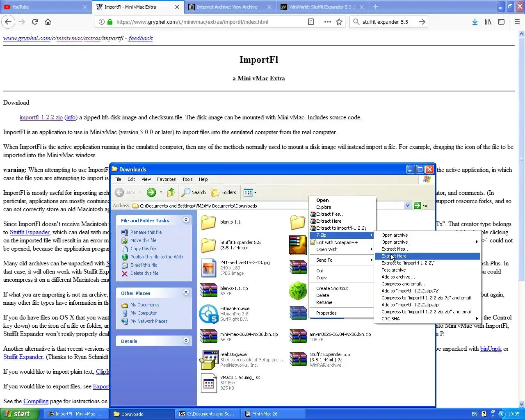
Task: Follow the binUnpk link
Action: (491, 349)
